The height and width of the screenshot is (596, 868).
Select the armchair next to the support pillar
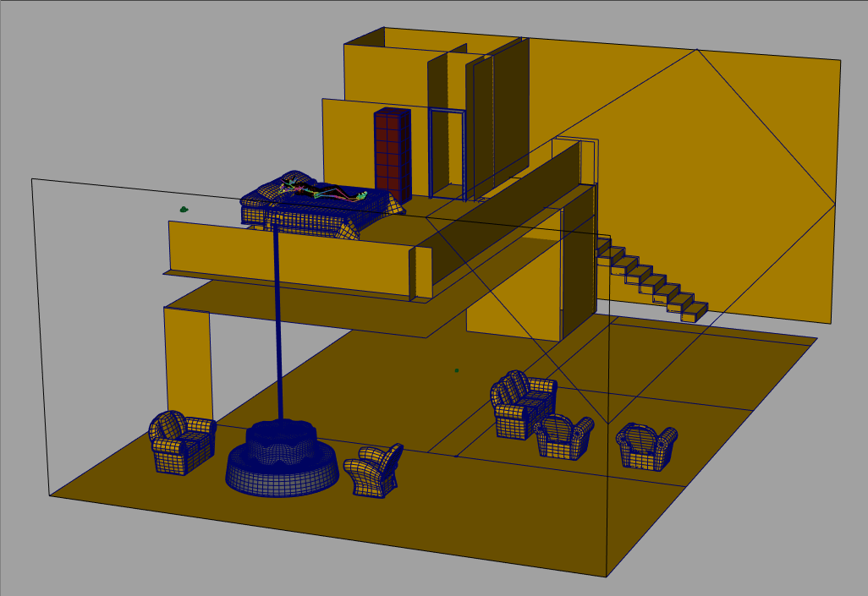(182, 442)
